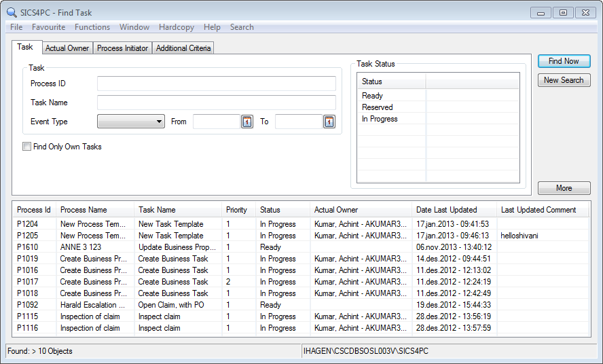Select the P1115 Inspection of claim row
Viewport: 603px width, 364px height.
(x=301, y=316)
